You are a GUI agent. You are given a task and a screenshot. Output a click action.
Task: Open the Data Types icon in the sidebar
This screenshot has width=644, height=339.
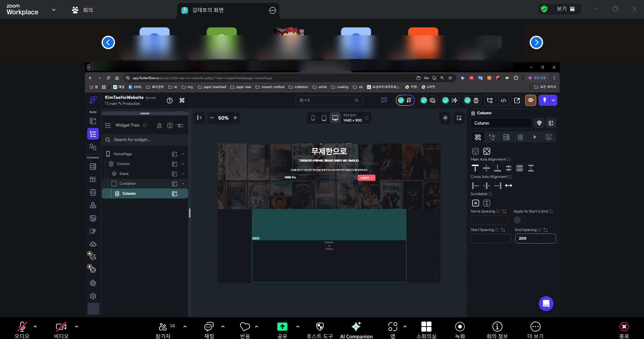(x=93, y=179)
